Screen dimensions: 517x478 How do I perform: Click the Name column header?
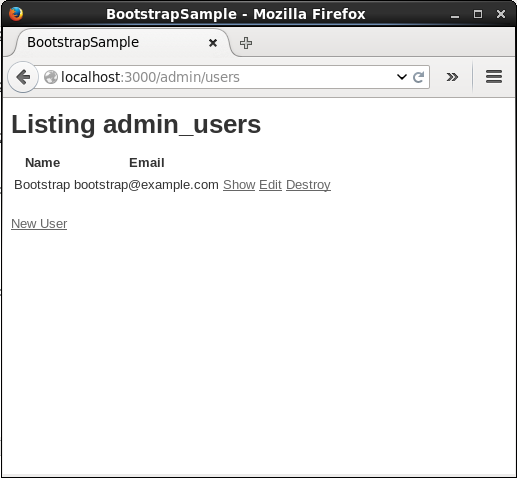tap(43, 163)
